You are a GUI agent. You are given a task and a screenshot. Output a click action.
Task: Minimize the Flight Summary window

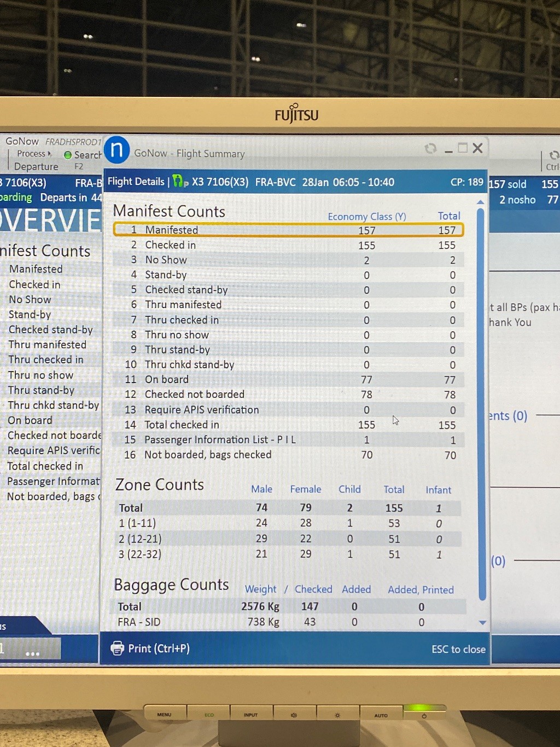pyautogui.click(x=448, y=149)
